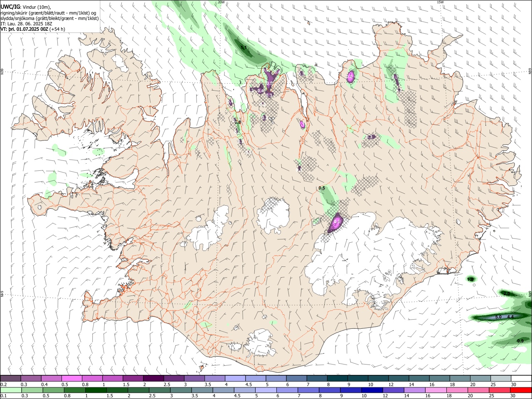The image size is (532, 399).
Task: Click the "2.0" precipitation value near right edge
Action: (x=507, y=293)
